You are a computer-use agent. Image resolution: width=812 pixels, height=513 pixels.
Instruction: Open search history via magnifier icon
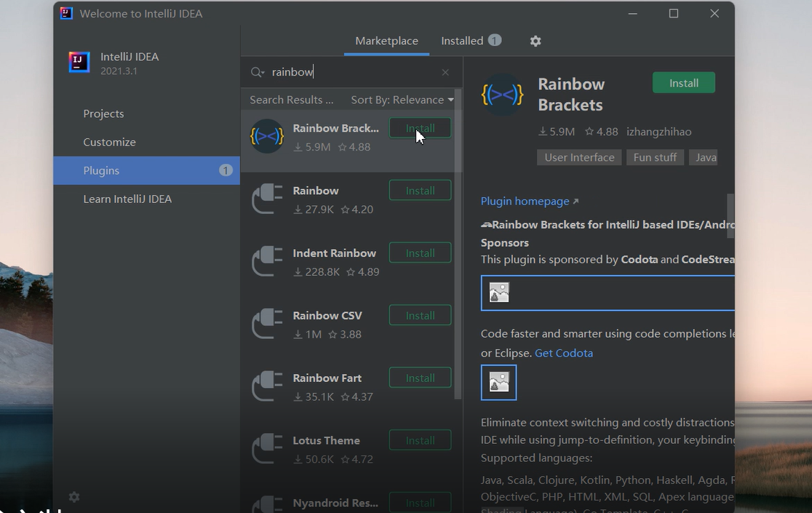(x=258, y=72)
